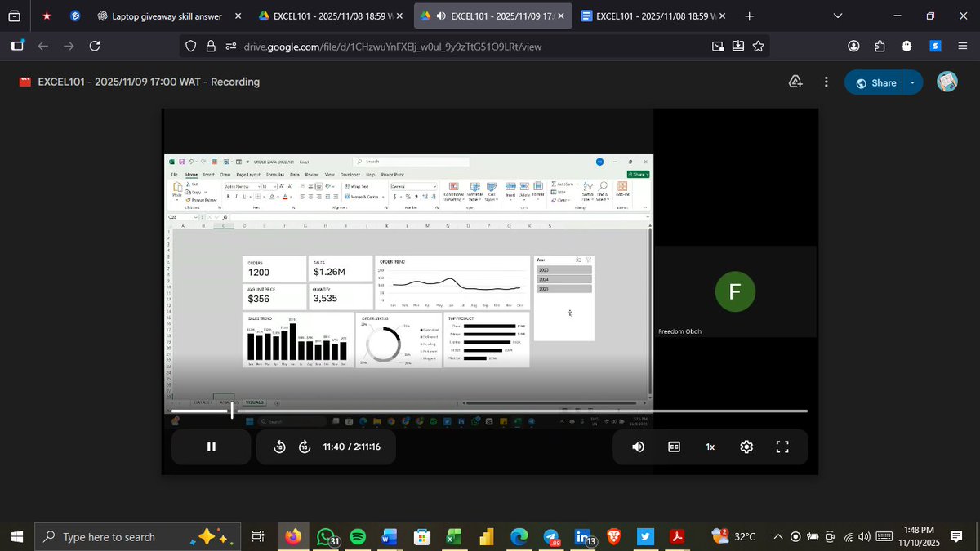Mute audio from the playing tab's speaker icon

click(440, 16)
